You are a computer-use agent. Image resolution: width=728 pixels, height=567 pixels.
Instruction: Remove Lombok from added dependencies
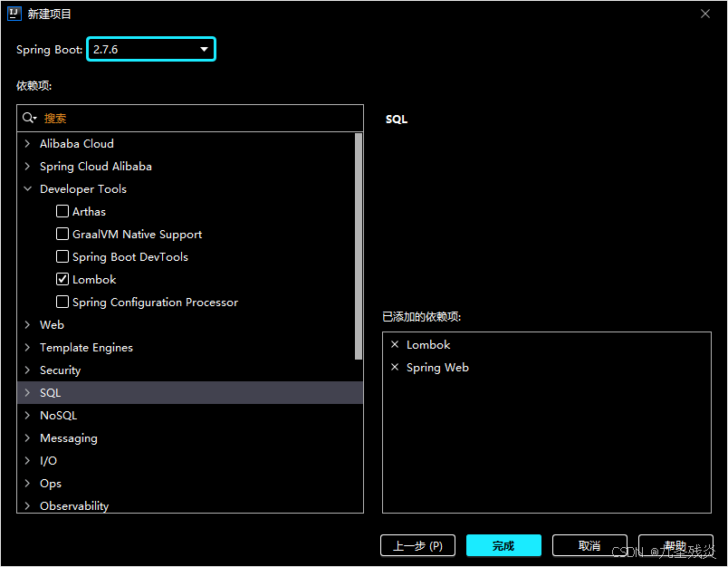click(x=395, y=344)
